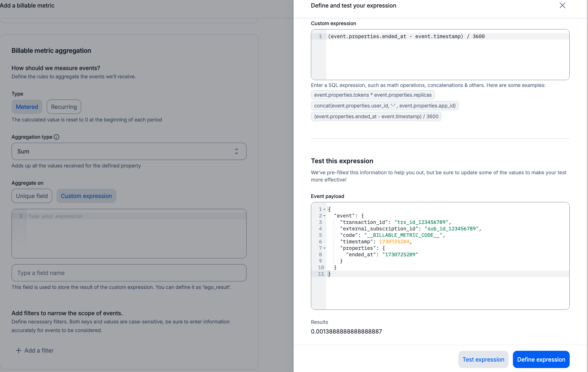Focus the Type a field name input
This screenshot has width=588, height=372.
click(129, 273)
